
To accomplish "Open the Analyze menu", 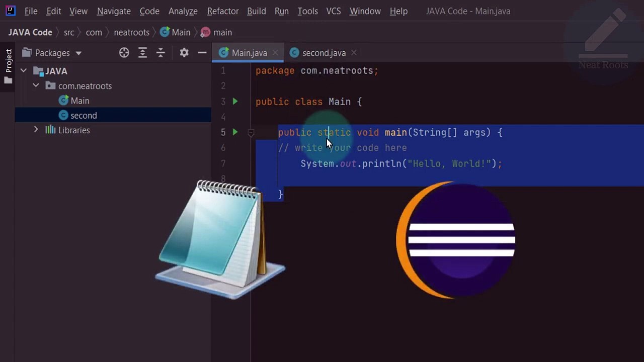I will point(183,11).
